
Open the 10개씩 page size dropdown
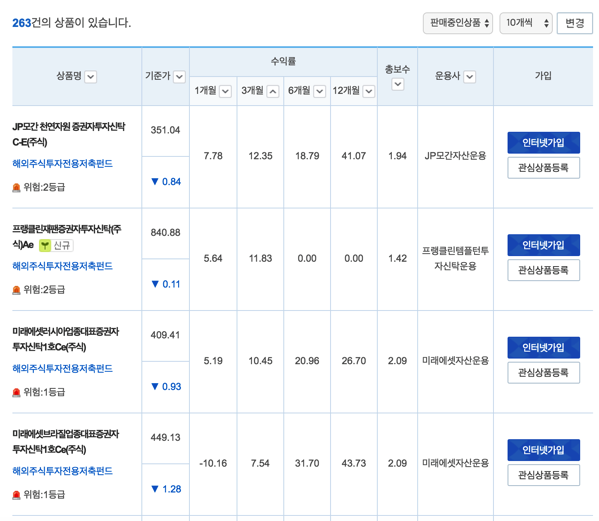click(526, 23)
